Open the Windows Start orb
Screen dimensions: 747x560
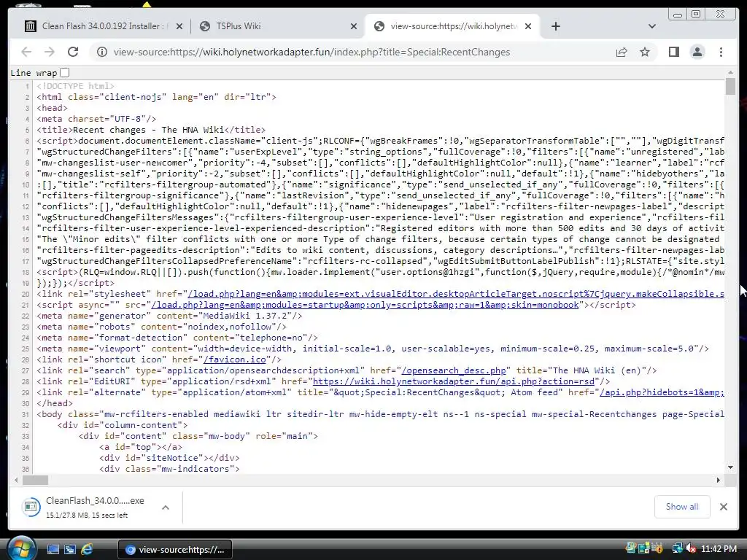(21, 548)
